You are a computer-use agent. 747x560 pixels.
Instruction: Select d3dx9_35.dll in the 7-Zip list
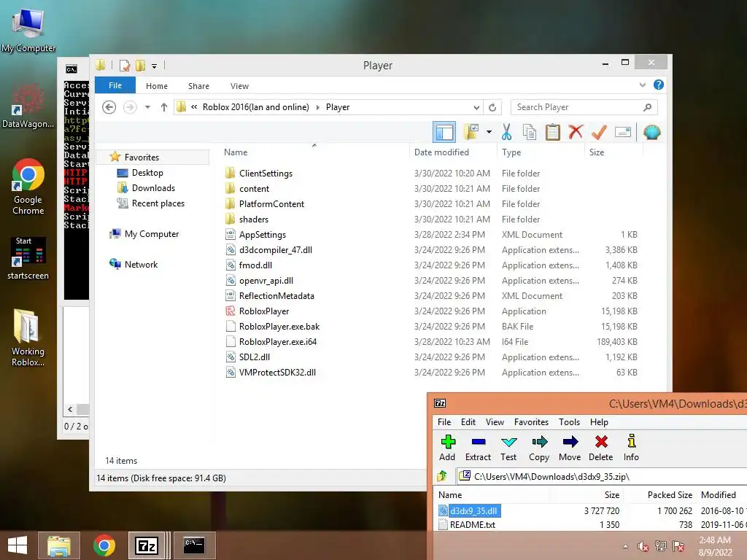pyautogui.click(x=473, y=511)
